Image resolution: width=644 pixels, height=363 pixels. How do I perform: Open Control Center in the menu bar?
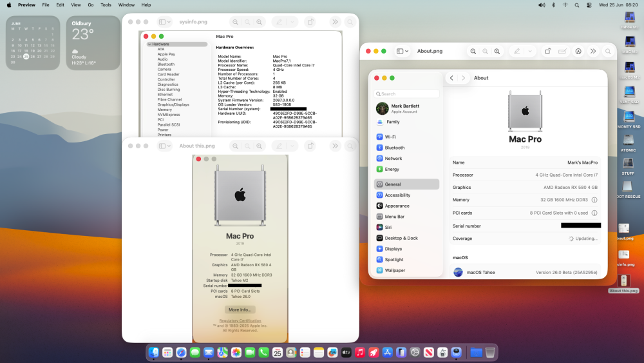pos(589,5)
